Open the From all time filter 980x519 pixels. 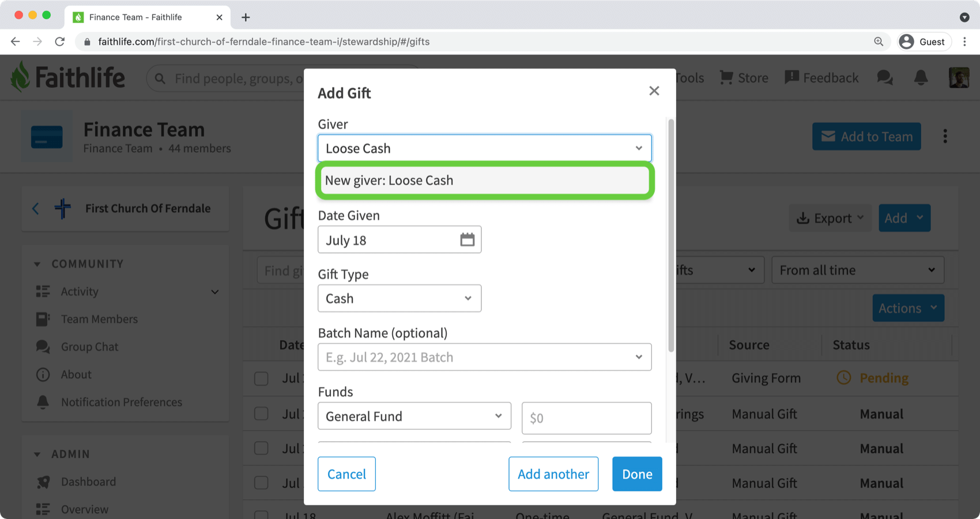pyautogui.click(x=858, y=270)
